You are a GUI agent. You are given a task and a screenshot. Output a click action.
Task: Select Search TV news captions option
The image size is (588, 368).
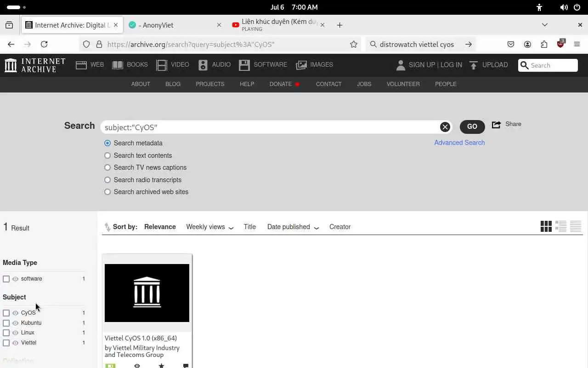click(x=107, y=167)
